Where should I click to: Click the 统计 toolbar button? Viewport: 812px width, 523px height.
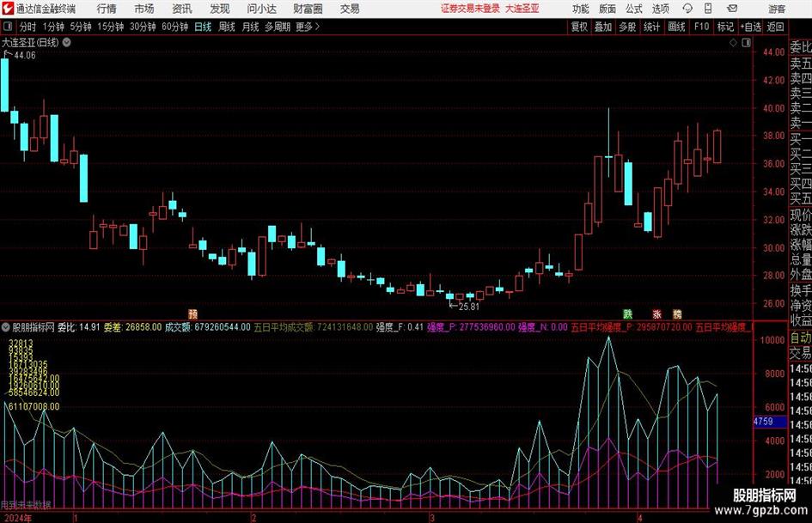[x=651, y=27]
